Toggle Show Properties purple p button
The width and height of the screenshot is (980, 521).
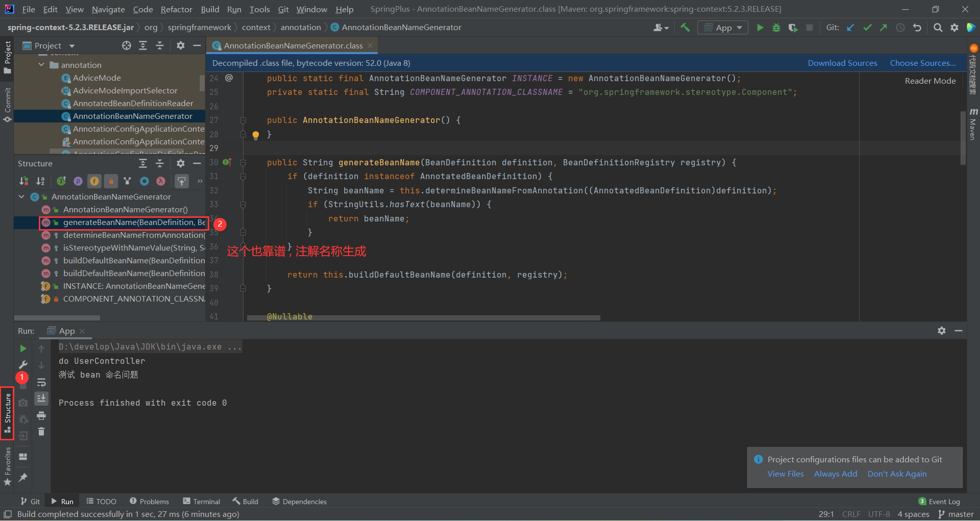[x=78, y=181]
